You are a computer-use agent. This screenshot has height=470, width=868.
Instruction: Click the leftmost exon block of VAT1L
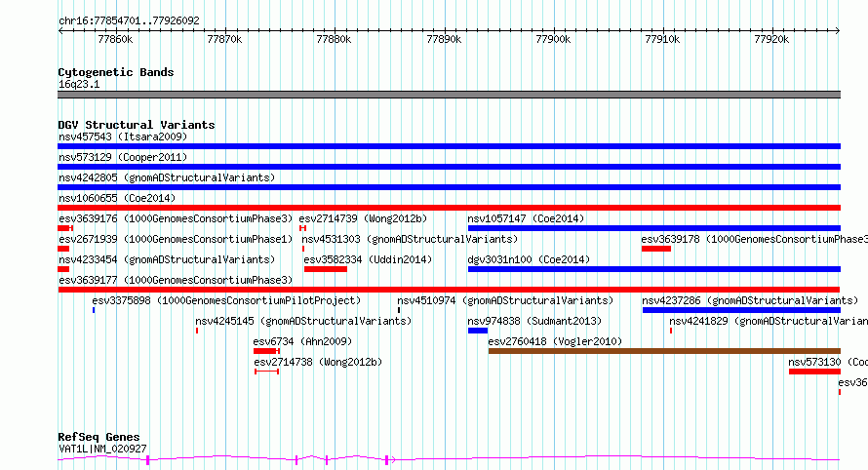click(148, 460)
